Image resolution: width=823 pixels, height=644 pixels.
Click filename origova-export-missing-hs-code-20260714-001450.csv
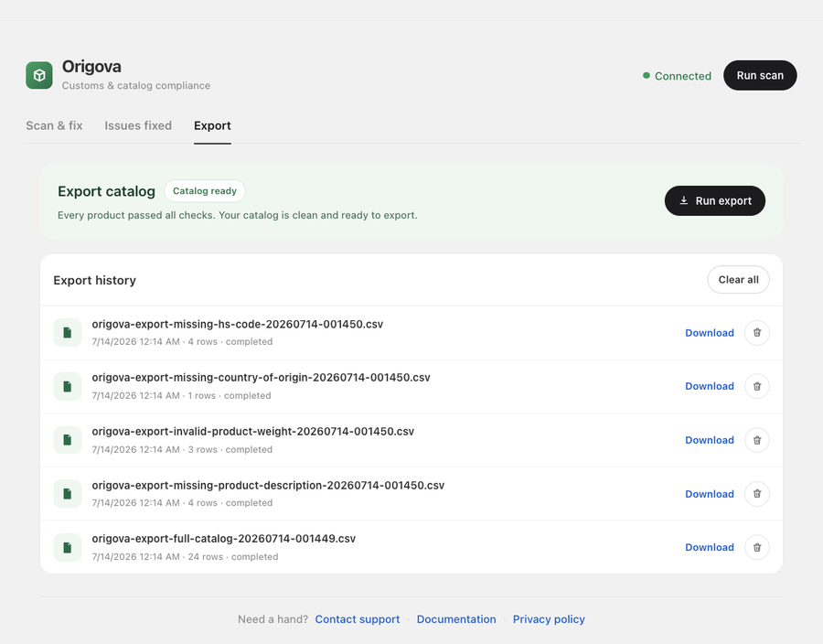coord(237,324)
